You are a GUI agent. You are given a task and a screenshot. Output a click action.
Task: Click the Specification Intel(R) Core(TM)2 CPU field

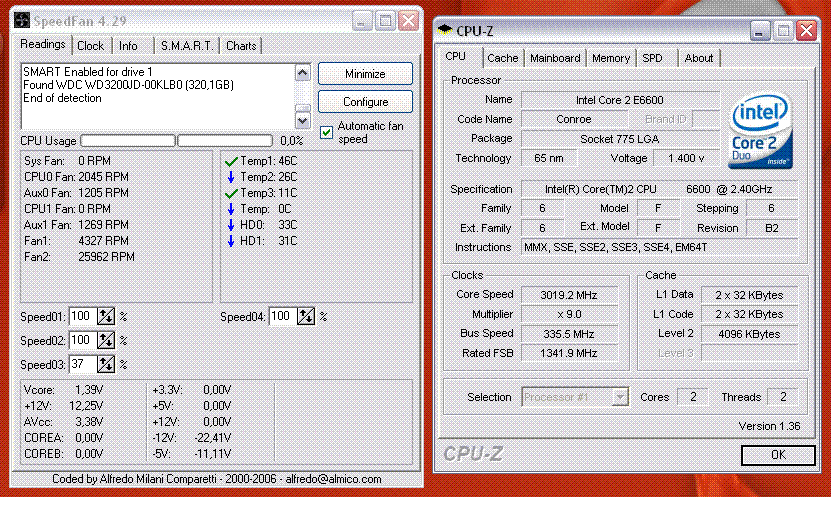point(659,189)
